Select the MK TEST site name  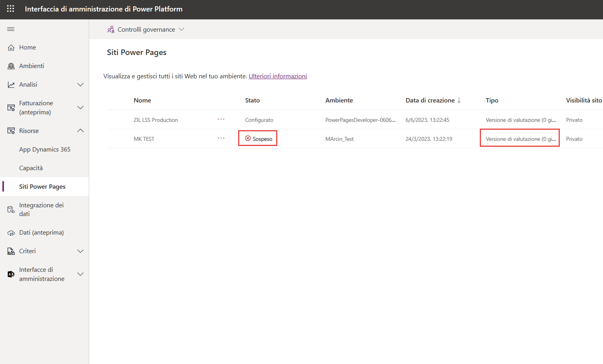(x=144, y=139)
